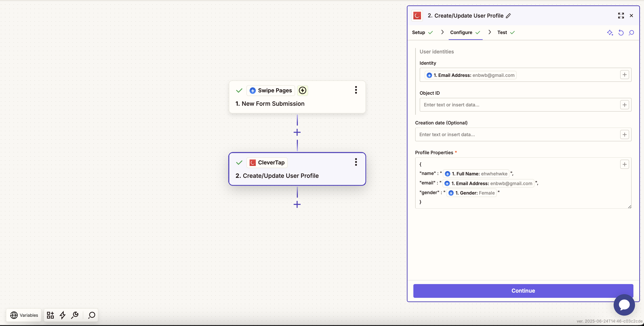Click the troubleshoot wrench icon in bottom toolbar
644x326 pixels.
pos(74,315)
